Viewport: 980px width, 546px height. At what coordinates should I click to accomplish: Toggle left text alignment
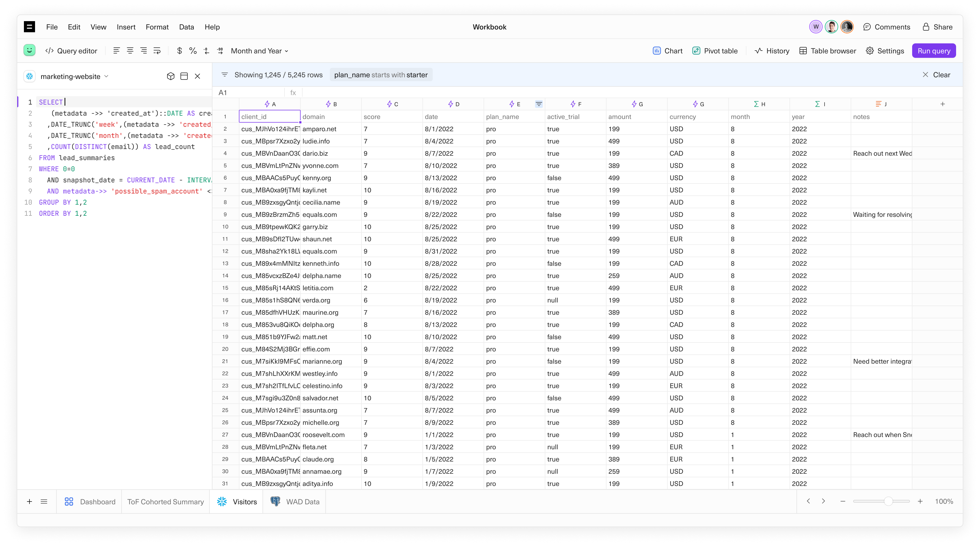[x=117, y=51]
